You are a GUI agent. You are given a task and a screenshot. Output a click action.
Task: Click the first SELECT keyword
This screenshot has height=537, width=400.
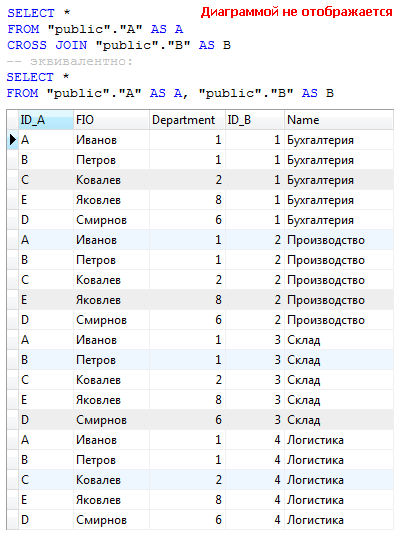click(31, 13)
